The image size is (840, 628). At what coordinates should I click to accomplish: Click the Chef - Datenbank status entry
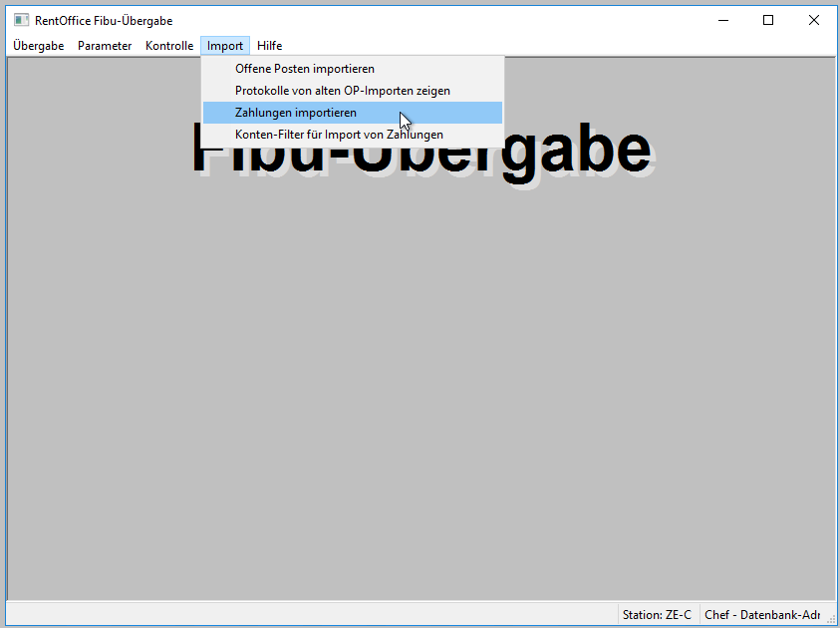762,615
